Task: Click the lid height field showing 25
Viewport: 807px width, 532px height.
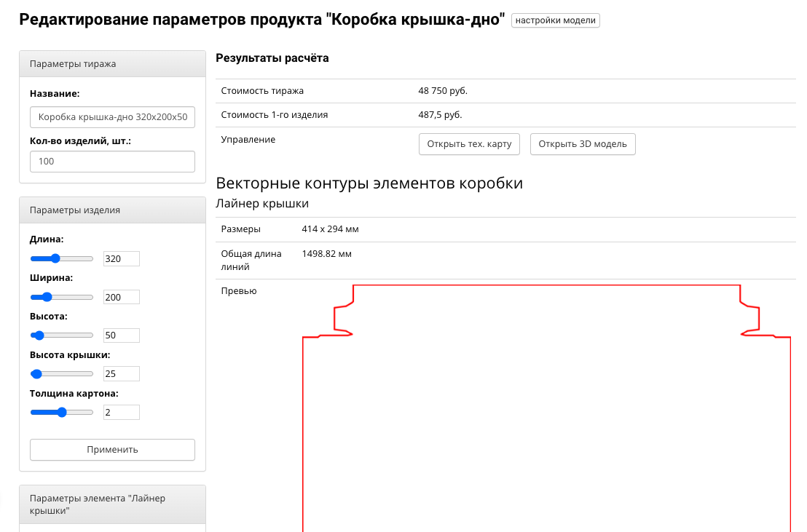Action: [x=121, y=373]
